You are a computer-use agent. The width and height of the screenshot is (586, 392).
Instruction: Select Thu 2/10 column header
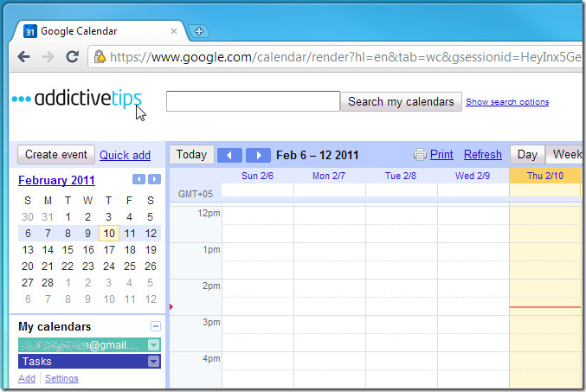click(545, 176)
